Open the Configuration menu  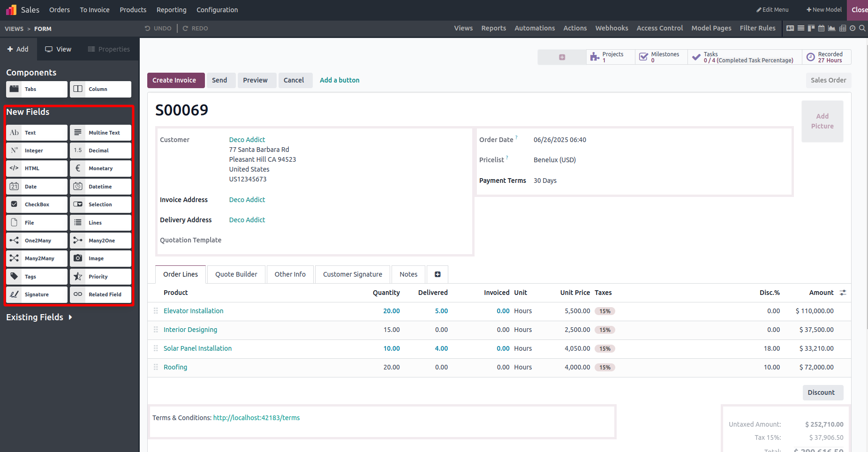pyautogui.click(x=217, y=10)
